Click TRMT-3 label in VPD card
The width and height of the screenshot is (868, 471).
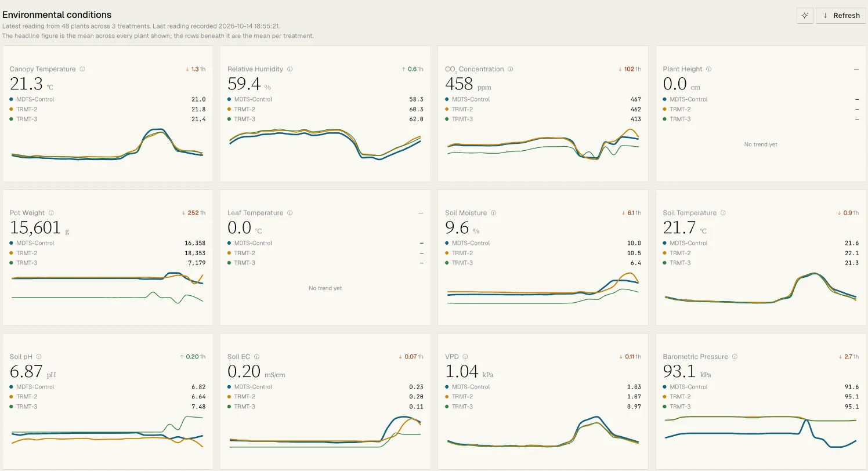(x=462, y=407)
